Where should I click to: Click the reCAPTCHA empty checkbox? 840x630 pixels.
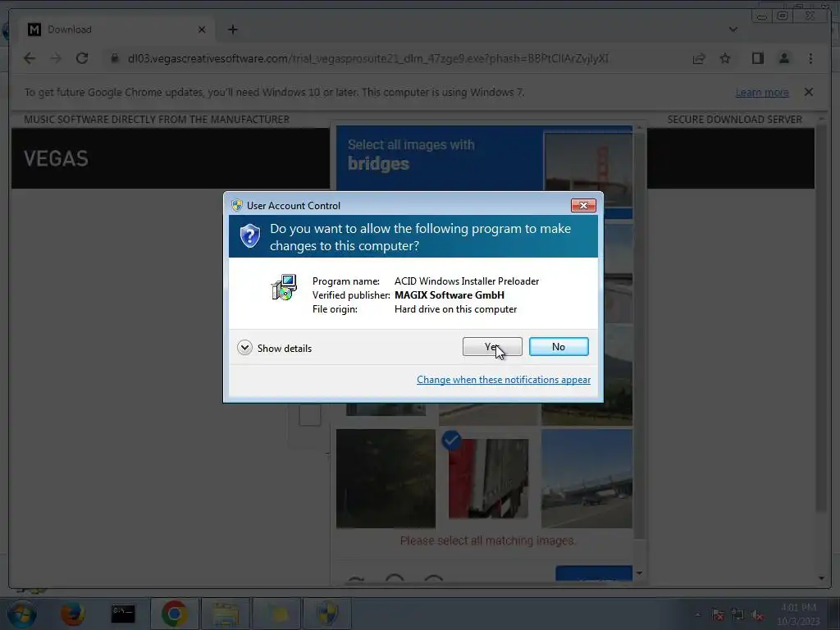pos(309,414)
